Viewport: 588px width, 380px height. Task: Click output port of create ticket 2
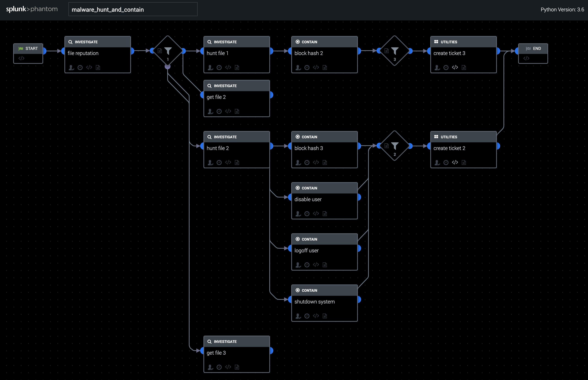tap(498, 146)
